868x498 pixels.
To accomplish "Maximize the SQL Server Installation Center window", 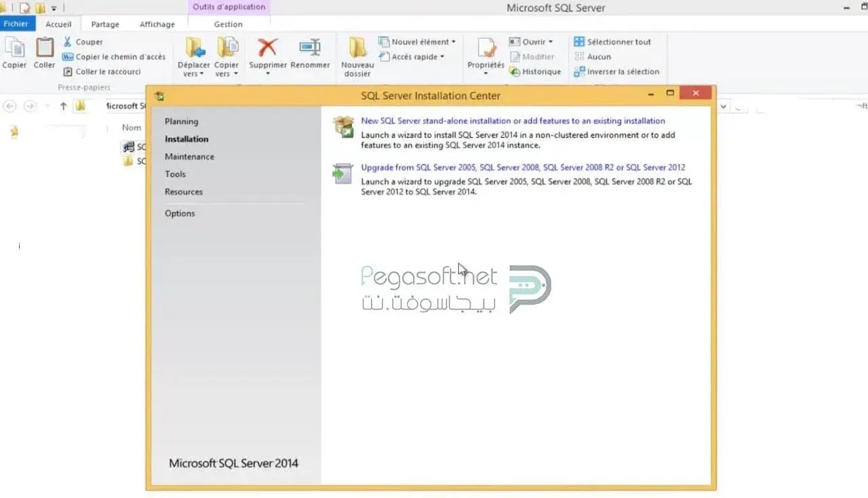I will point(671,93).
